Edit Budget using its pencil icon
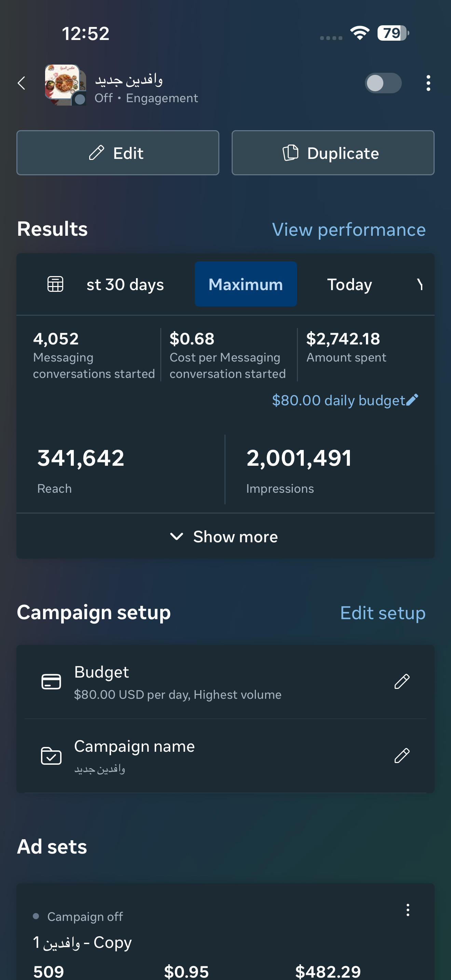451x980 pixels. pos(401,681)
